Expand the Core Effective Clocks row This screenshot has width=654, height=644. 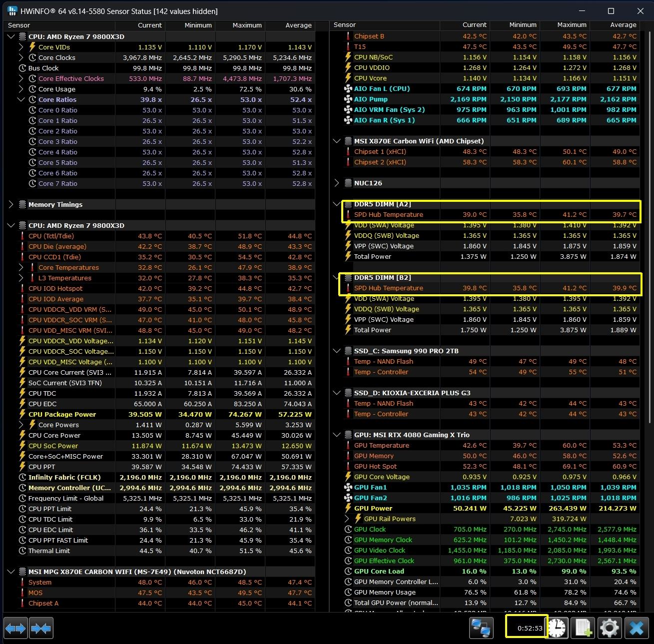tap(21, 78)
